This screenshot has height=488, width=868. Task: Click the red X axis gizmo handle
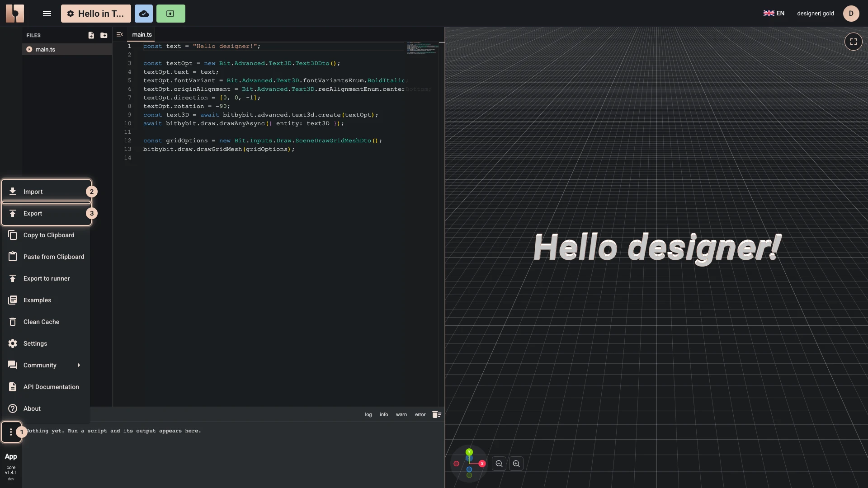(x=482, y=464)
